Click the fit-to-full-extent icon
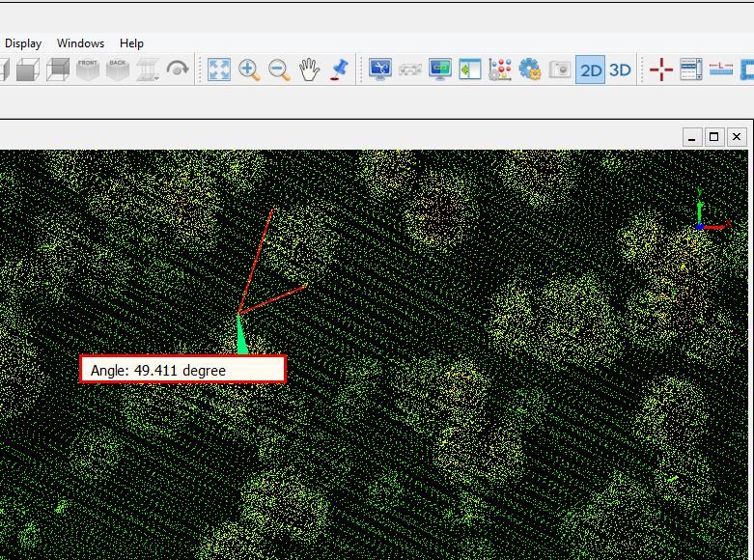This screenshot has width=754, height=560. [x=219, y=70]
